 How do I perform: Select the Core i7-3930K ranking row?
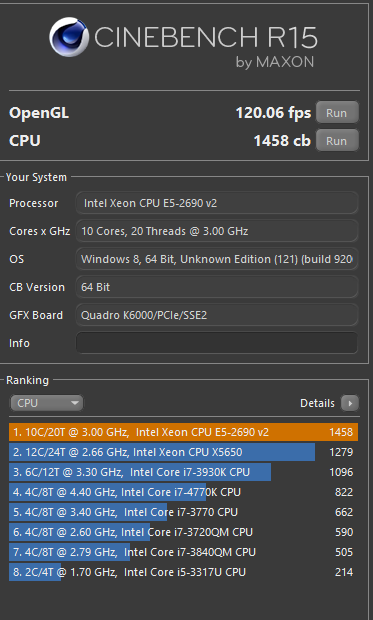coord(184,472)
